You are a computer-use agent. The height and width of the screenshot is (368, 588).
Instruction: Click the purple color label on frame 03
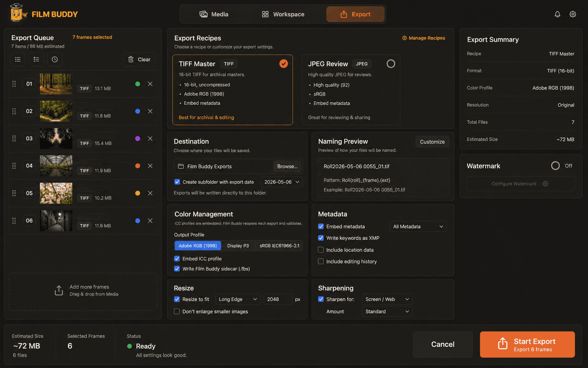point(138,138)
